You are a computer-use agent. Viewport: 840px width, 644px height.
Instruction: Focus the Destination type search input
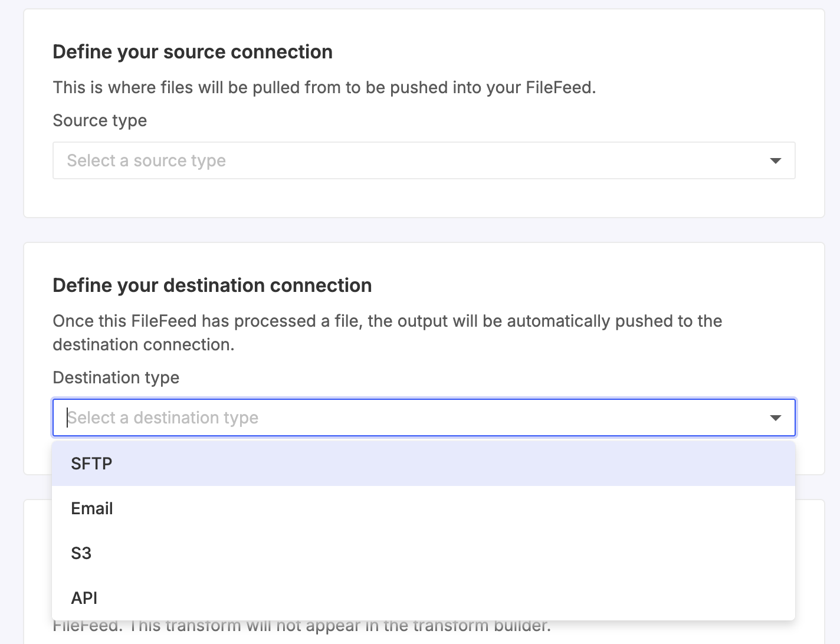click(x=413, y=418)
